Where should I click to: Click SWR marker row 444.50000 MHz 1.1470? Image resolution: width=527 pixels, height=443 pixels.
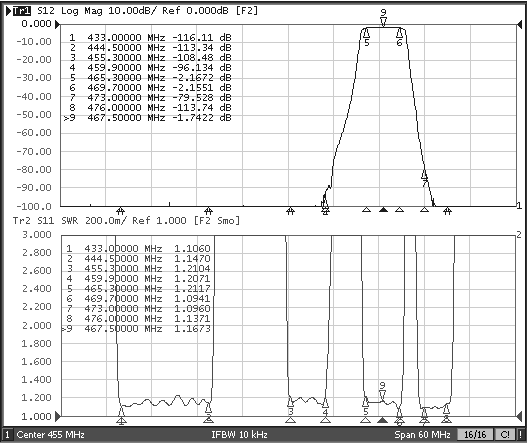(x=138, y=258)
